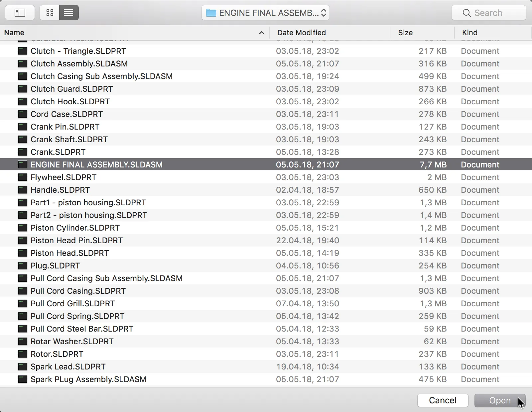Click the '873 KB' size cell
532x412 pixels.
433,89
